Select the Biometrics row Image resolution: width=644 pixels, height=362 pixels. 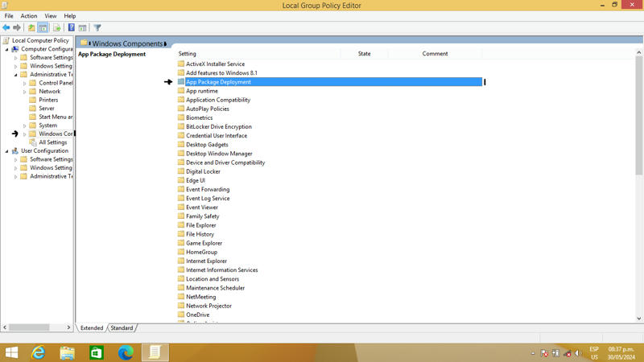pyautogui.click(x=330, y=117)
